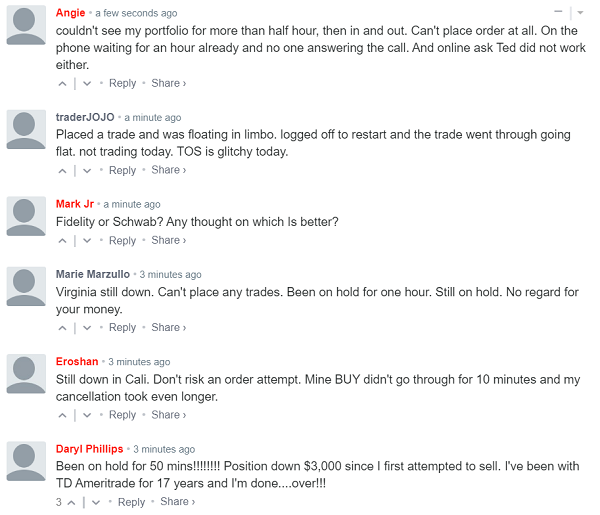
Task: Open Daryl Phillips' profile name link
Action: coord(90,449)
